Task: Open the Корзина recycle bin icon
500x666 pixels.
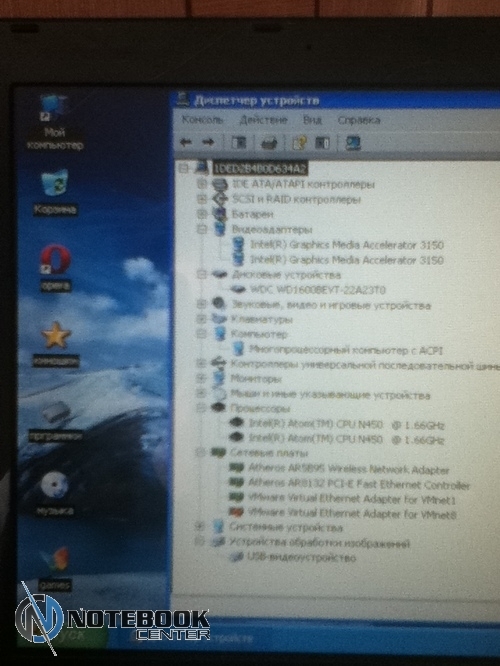Action: (x=55, y=191)
